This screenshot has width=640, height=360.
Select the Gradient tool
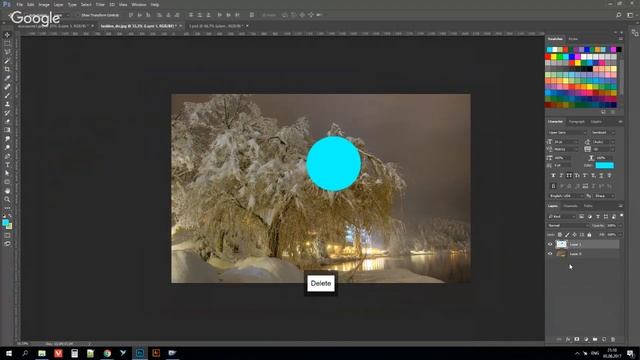click(7, 130)
